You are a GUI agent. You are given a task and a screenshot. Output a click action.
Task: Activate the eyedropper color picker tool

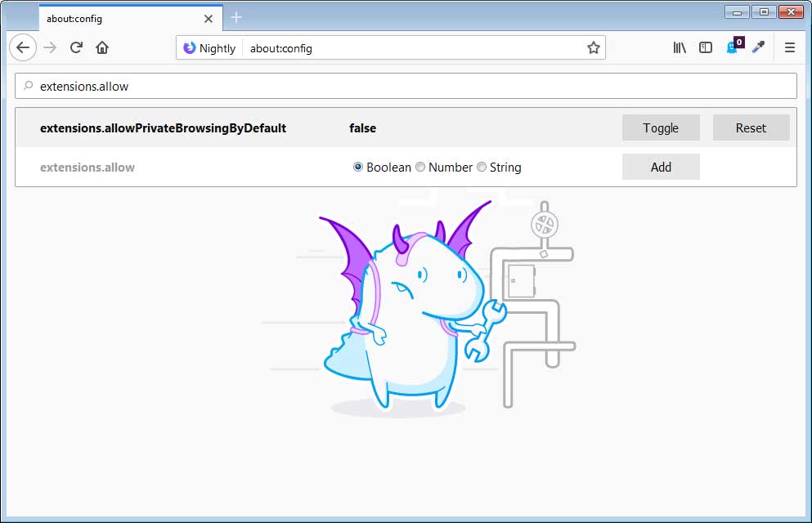[758, 47]
